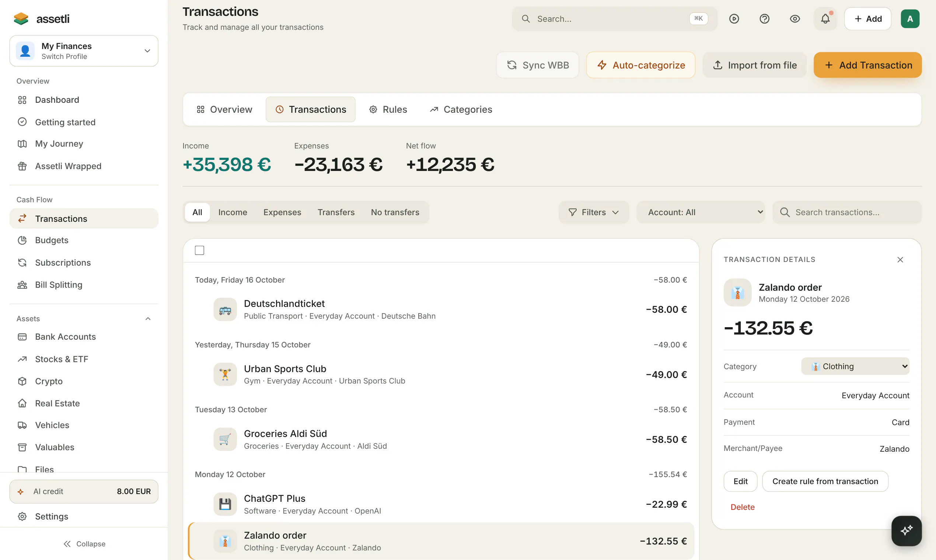Click the help question mark icon
The width and height of the screenshot is (936, 560).
(x=764, y=18)
